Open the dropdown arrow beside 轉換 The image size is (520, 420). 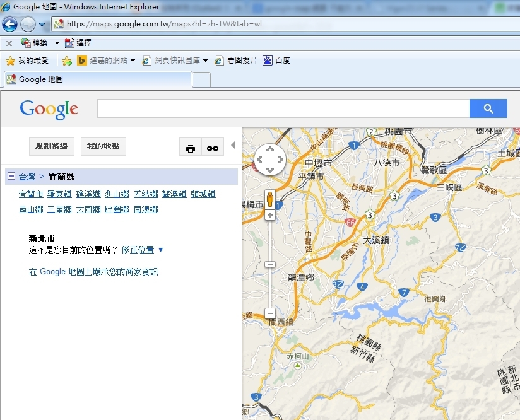pos(57,43)
